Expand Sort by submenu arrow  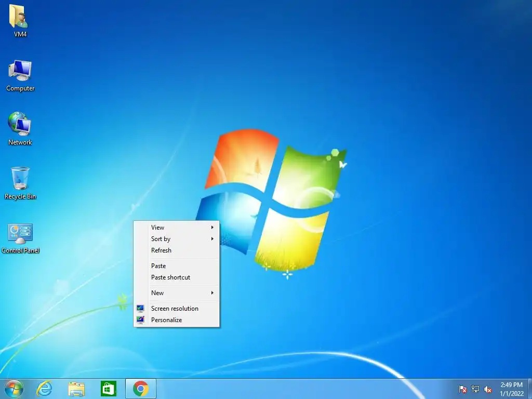point(212,239)
